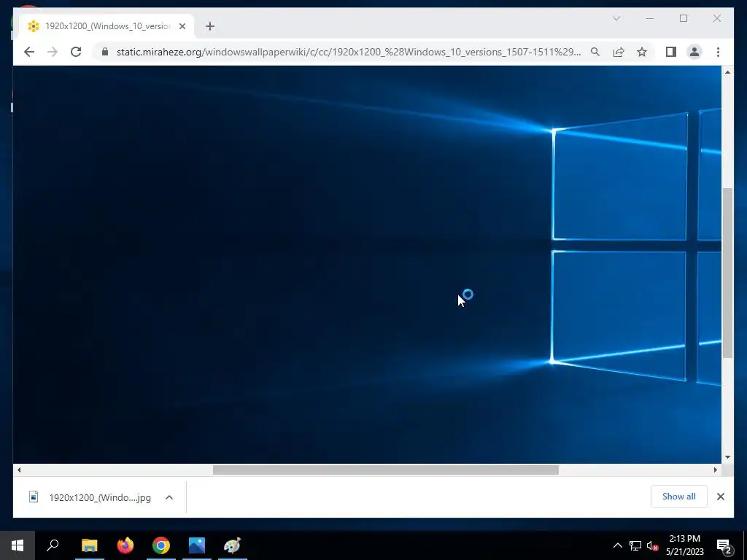
Task: Open Paint from taskbar
Action: click(x=233, y=545)
